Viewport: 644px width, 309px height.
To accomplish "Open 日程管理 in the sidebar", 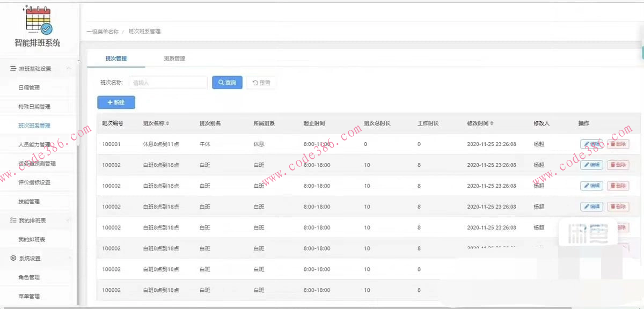I will pos(29,88).
